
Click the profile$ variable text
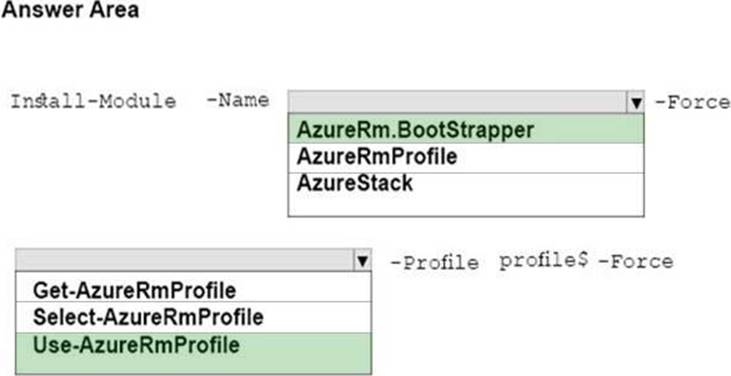(542, 262)
